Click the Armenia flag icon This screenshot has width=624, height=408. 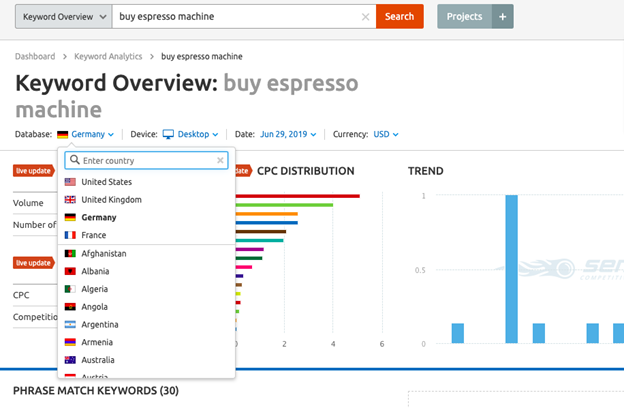[x=70, y=342]
